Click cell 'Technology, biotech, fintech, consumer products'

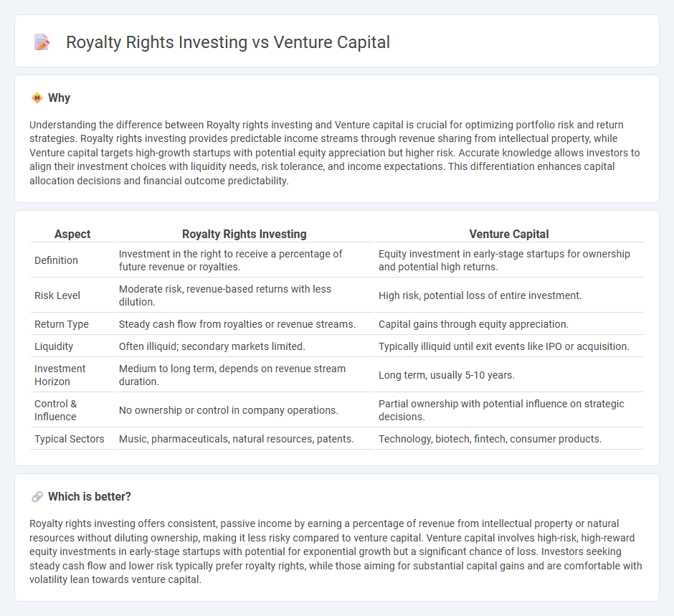[509, 439]
